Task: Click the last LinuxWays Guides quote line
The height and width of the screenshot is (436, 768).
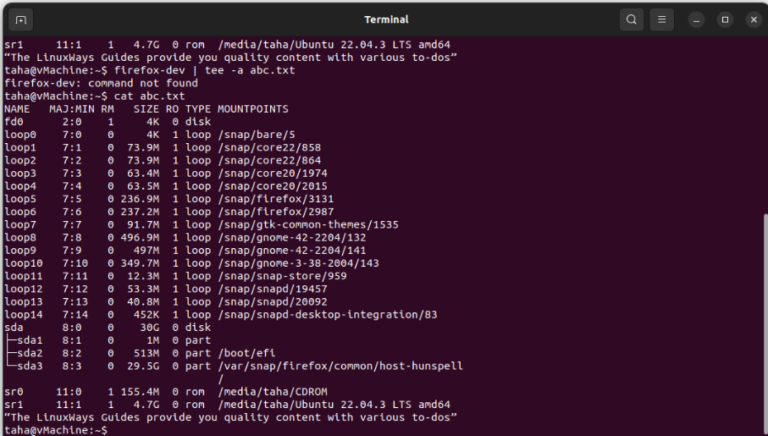Action: coord(230,417)
